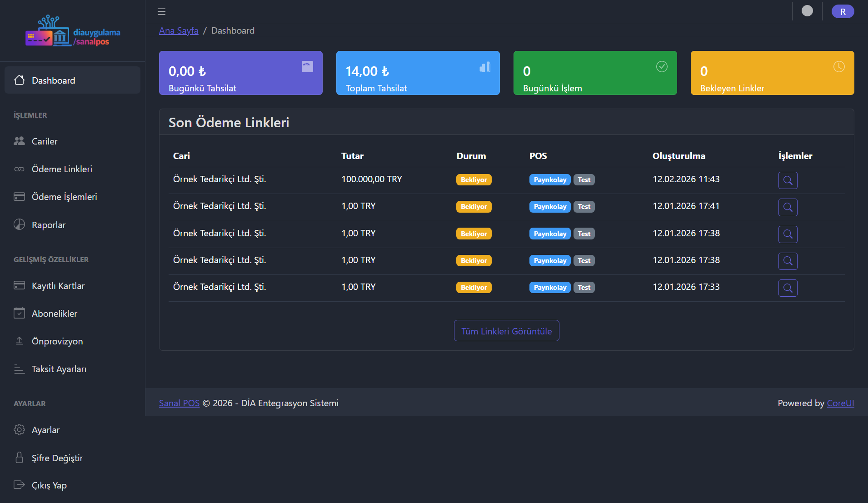
Task: Click the Oluşturulma column header
Action: point(679,156)
